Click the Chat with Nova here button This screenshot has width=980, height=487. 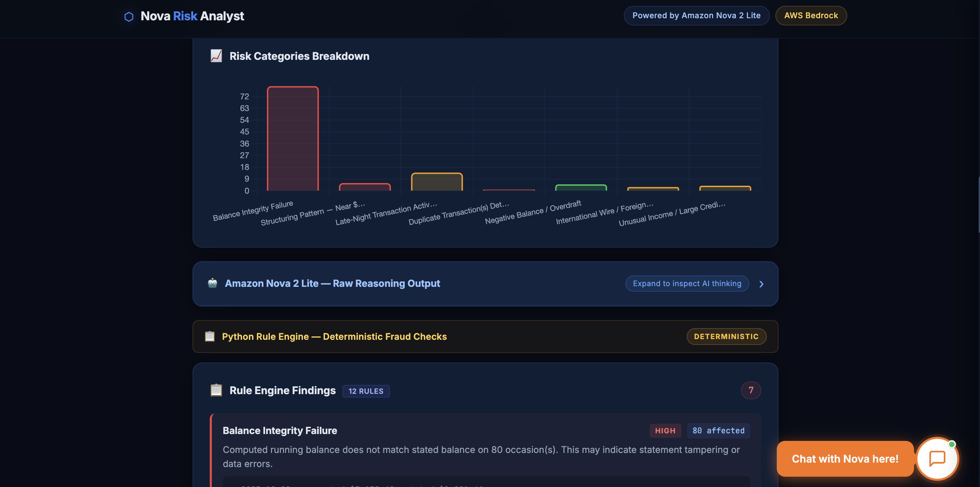845,459
